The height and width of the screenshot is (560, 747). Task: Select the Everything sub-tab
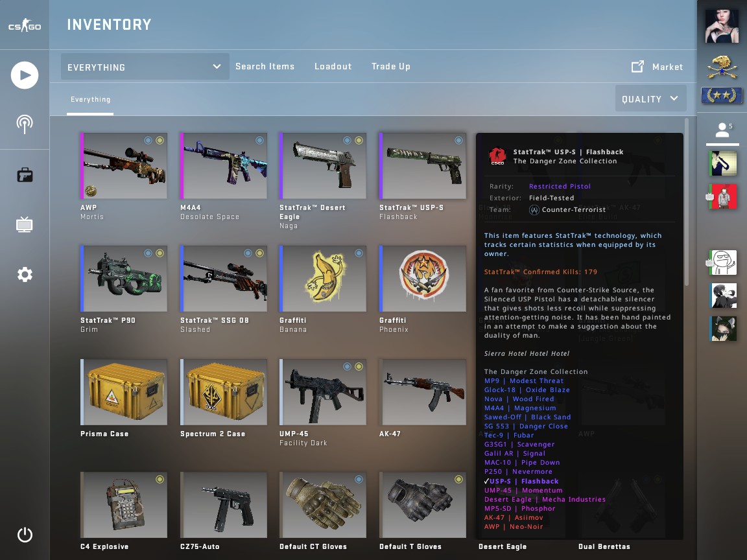tap(91, 100)
